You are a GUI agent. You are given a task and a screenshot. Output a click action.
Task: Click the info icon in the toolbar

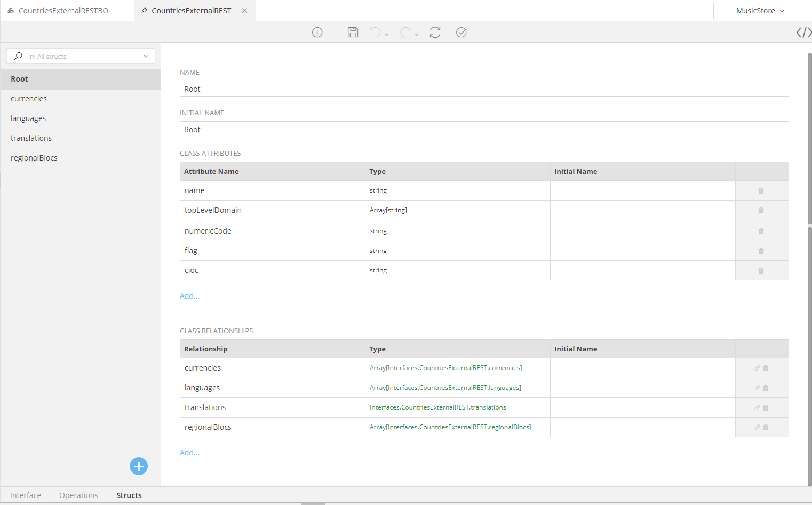pyautogui.click(x=317, y=33)
